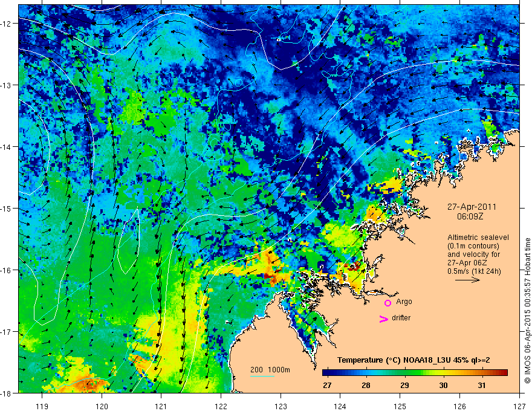The image size is (532, 411).
Task: Click longitude axis label '120'
Action: [102, 406]
